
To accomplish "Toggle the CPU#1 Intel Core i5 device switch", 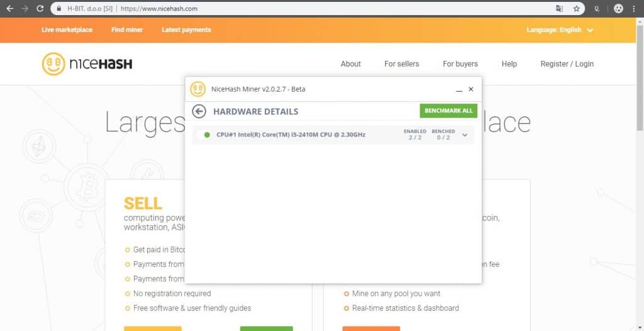I will point(204,134).
